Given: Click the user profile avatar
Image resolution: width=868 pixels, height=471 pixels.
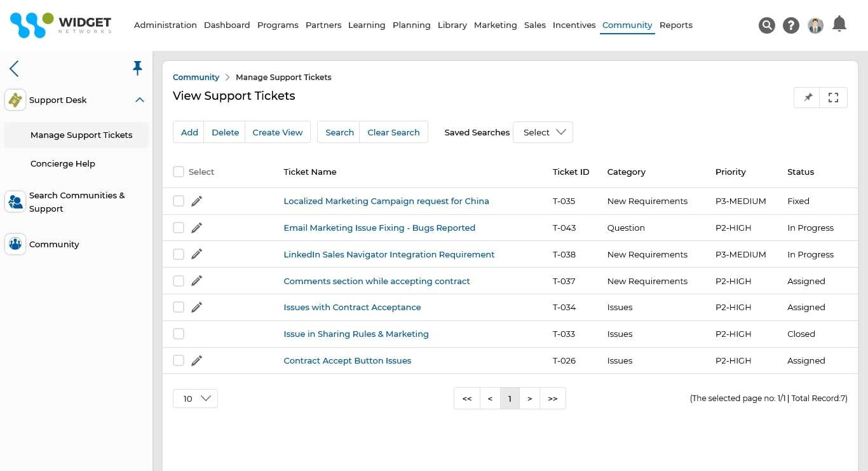Looking at the screenshot, I should [x=815, y=25].
